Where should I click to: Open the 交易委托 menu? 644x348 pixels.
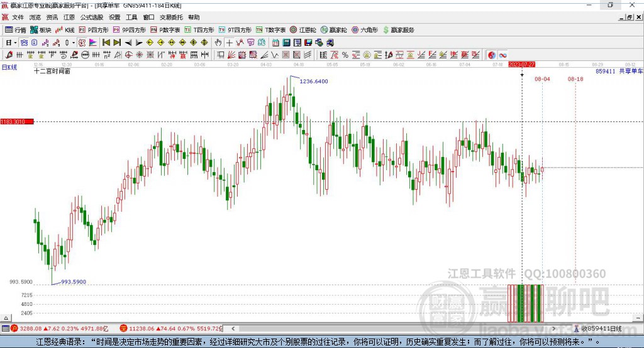pyautogui.click(x=171, y=17)
